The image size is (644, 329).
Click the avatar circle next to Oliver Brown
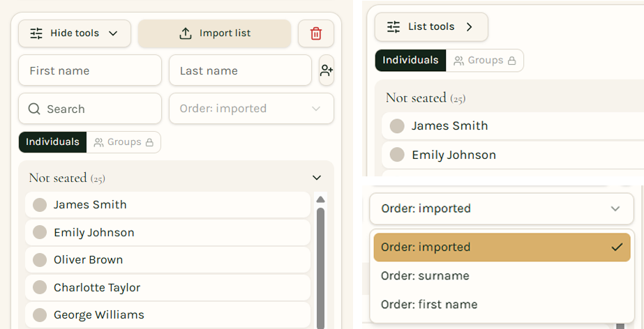[x=40, y=260]
